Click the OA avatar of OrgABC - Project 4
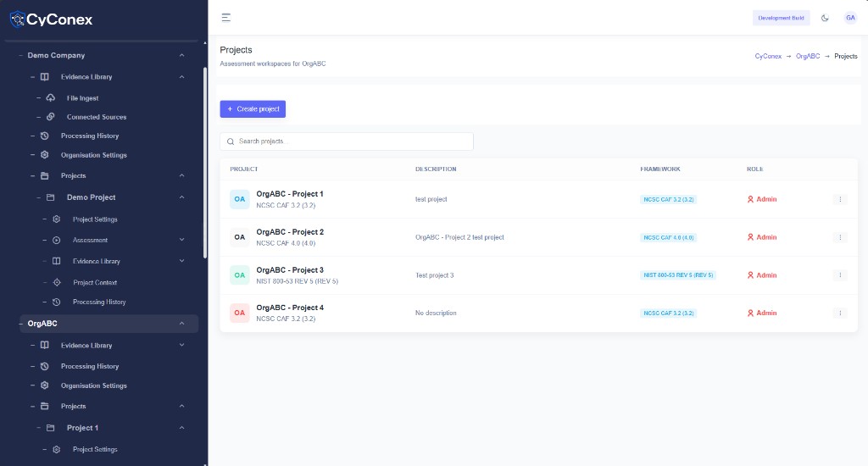Image resolution: width=868 pixels, height=466 pixels. (x=240, y=313)
